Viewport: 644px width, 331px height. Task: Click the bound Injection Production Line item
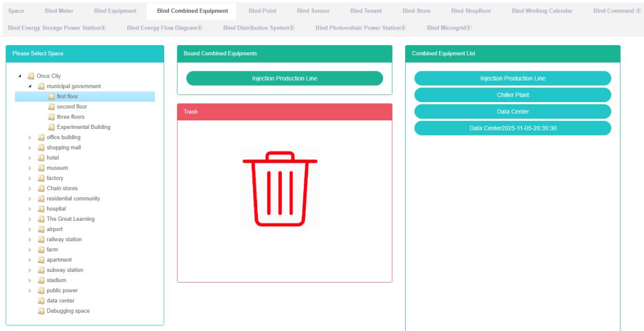click(x=284, y=78)
